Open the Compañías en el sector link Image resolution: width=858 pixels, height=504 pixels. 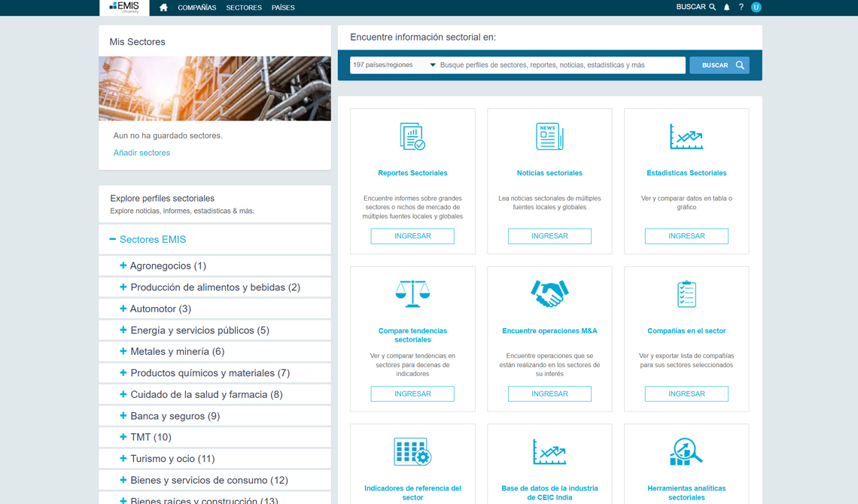pyautogui.click(x=686, y=331)
